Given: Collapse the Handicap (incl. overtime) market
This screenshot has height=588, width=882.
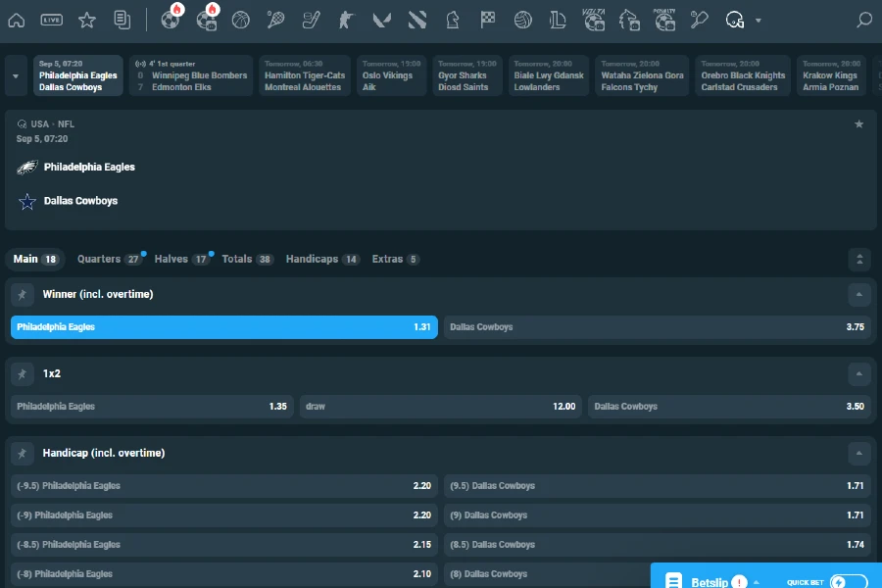Looking at the screenshot, I should pos(859,454).
